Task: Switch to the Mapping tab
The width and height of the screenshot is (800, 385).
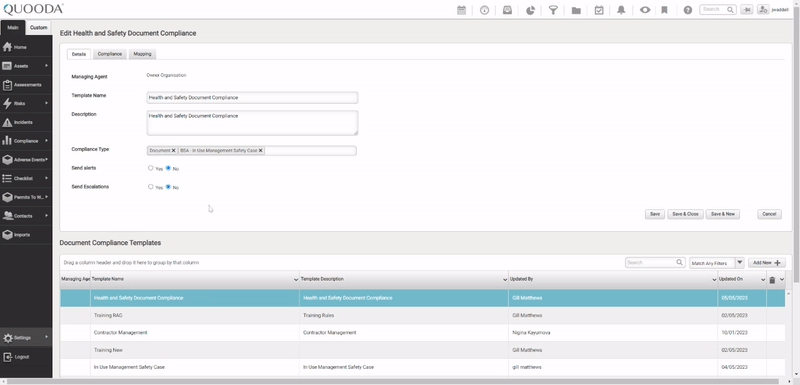Action: click(142, 54)
